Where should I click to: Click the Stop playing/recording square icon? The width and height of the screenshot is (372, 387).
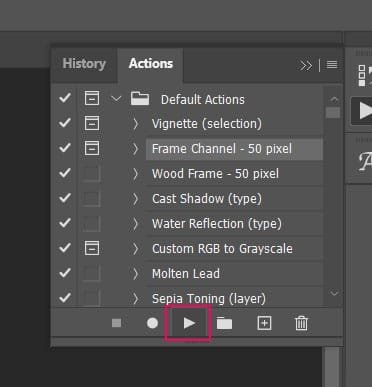[116, 323]
